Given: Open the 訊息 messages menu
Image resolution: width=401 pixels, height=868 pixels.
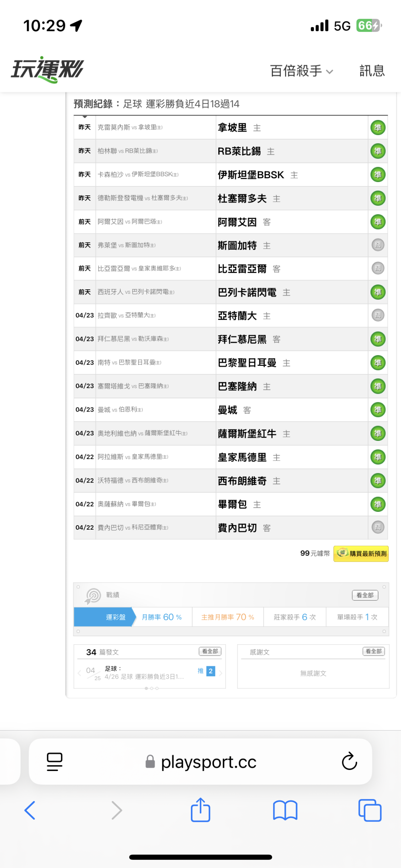Looking at the screenshot, I should pyautogui.click(x=372, y=71).
